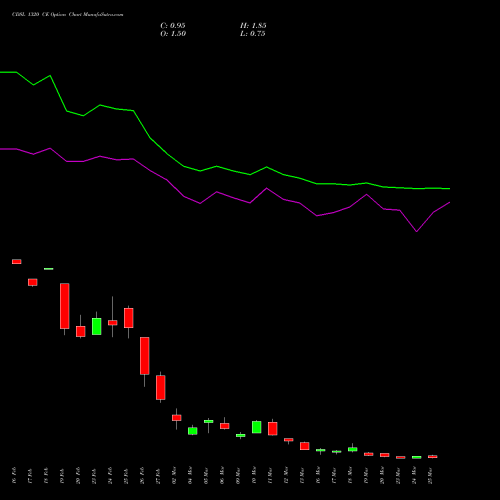Click the red candlestick for 27 Feb
The image size is (500, 500).
click(x=161, y=387)
